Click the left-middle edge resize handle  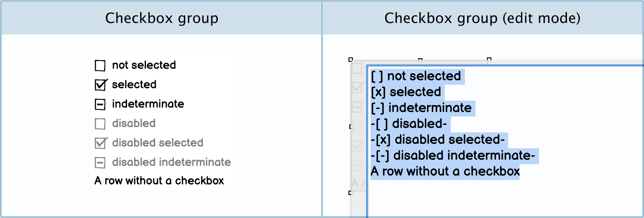coord(351,127)
